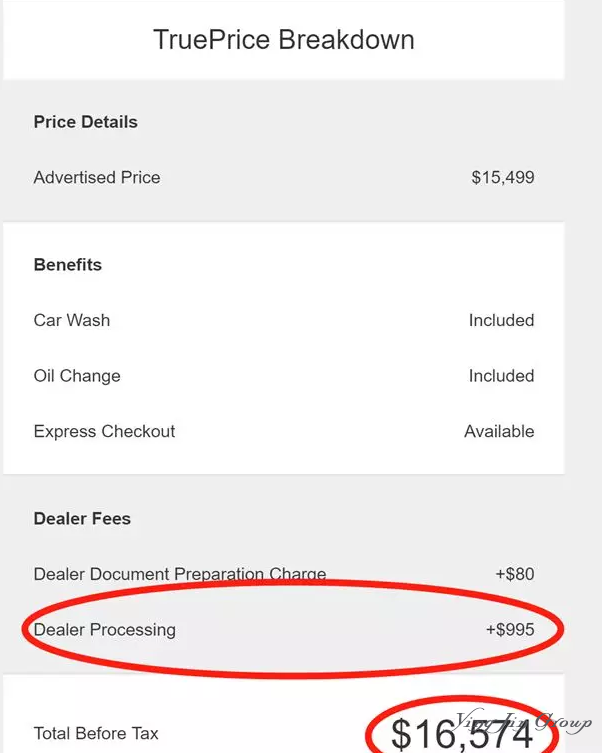The image size is (602, 753).
Task: Click Included value next to Oil Change
Action: 501,376
